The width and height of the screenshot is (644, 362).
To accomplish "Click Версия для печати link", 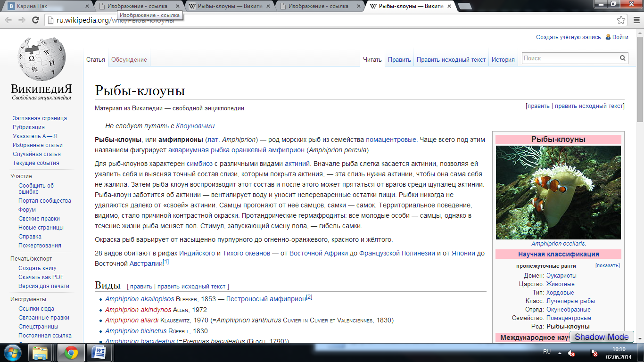I will [44, 286].
